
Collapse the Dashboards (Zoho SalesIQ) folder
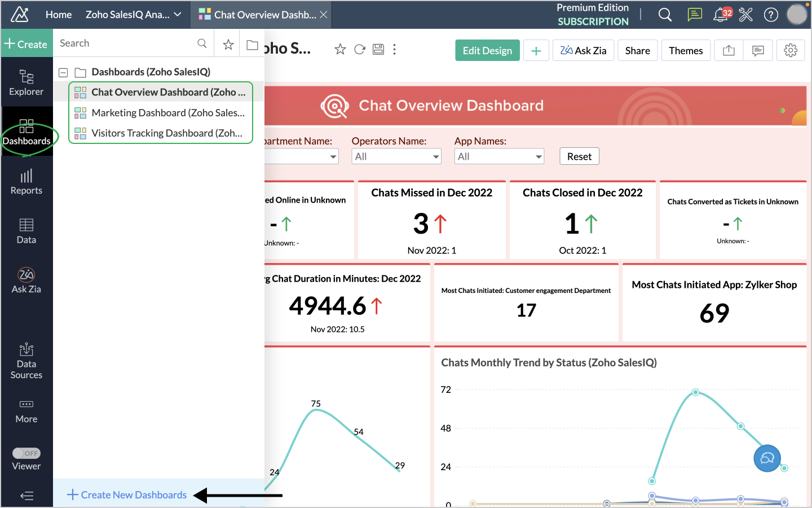tap(63, 72)
